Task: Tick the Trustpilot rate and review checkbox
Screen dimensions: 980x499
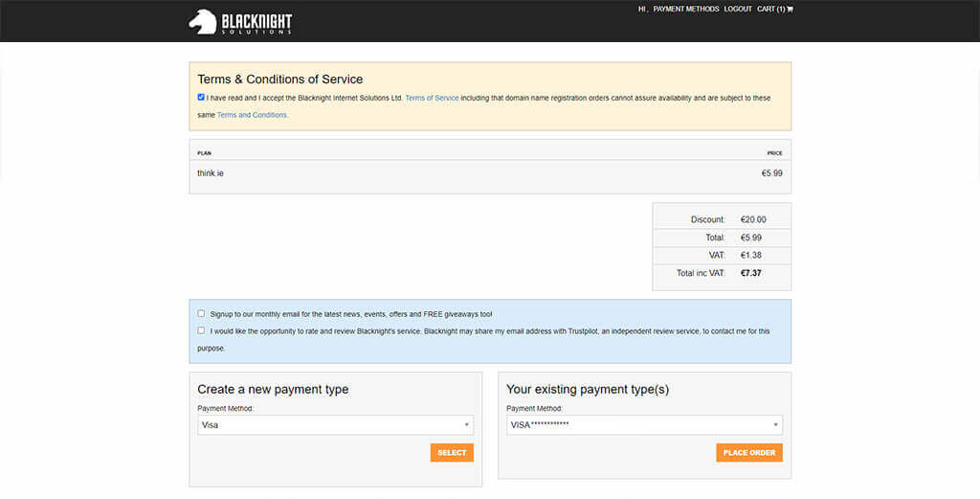Action: tap(201, 330)
